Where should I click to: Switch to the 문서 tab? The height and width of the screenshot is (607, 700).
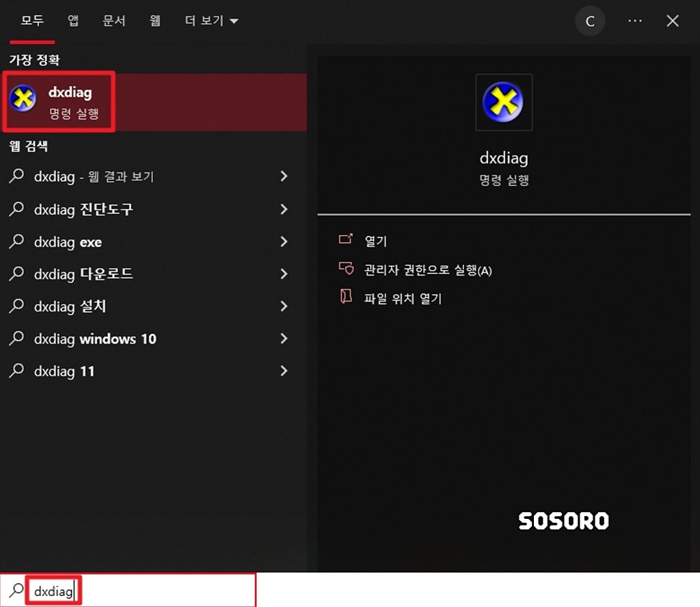114,21
